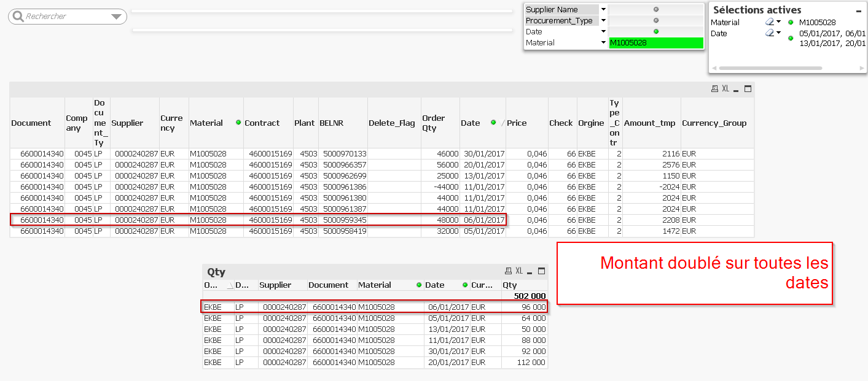Click the left scroll arrow in Sélections actives

pyautogui.click(x=714, y=68)
